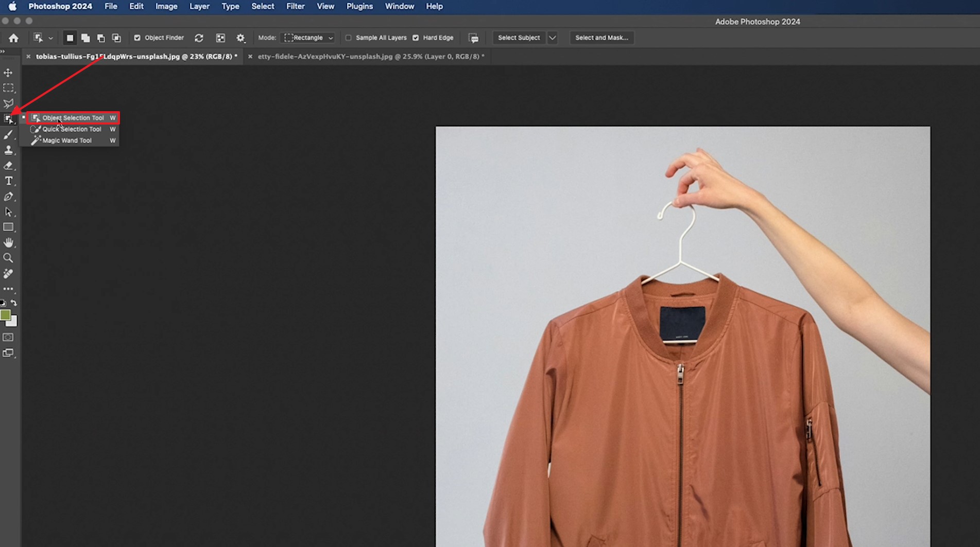The width and height of the screenshot is (980, 547).
Task: Select the Spot Healing Brush tool
Action: click(x=8, y=273)
